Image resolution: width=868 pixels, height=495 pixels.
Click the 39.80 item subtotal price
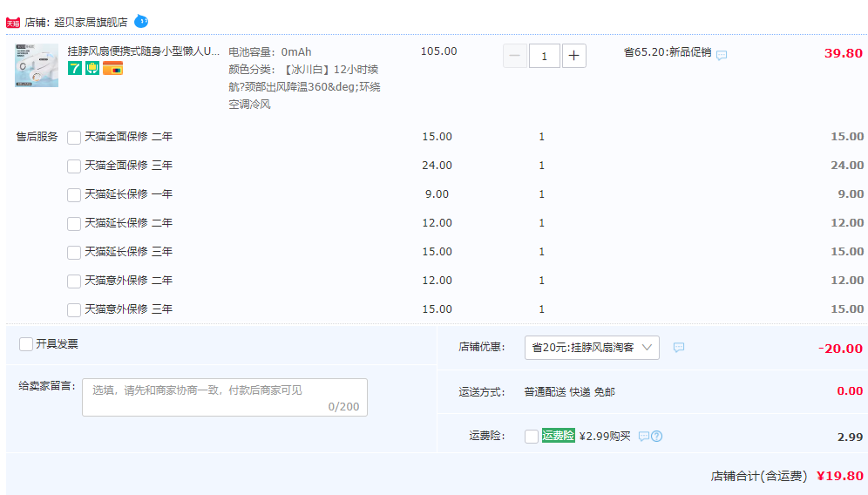[843, 53]
